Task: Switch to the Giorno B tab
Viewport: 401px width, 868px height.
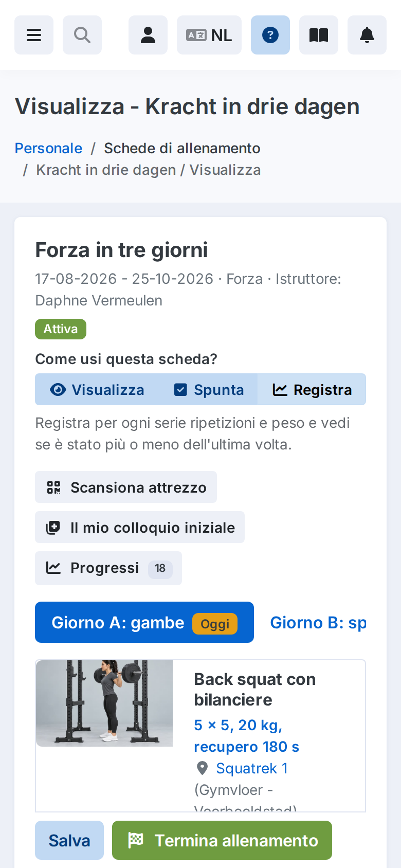Action: click(318, 622)
